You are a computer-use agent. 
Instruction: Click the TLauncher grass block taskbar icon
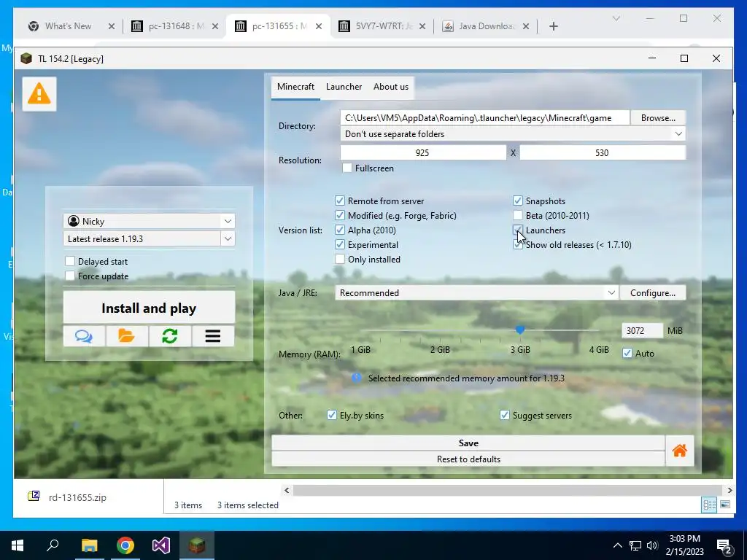click(197, 545)
